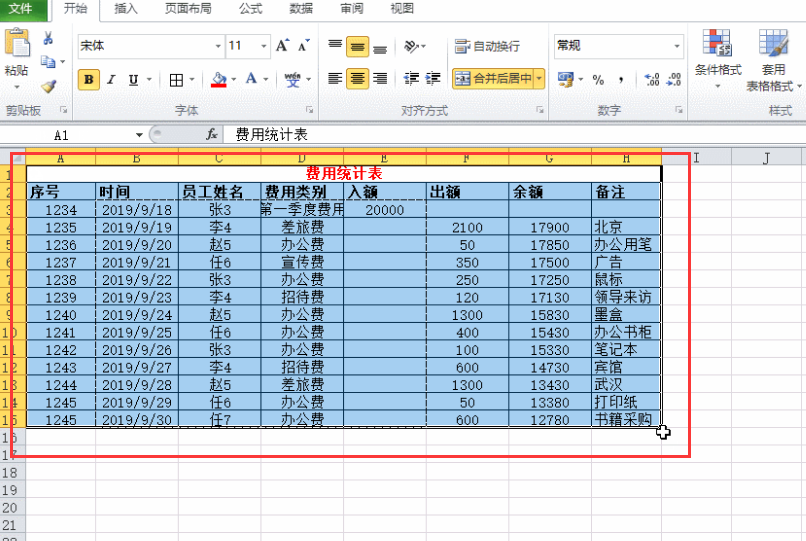The width and height of the screenshot is (806, 541).
Task: Toggle 合并后居中 merge and center
Action: [493, 79]
